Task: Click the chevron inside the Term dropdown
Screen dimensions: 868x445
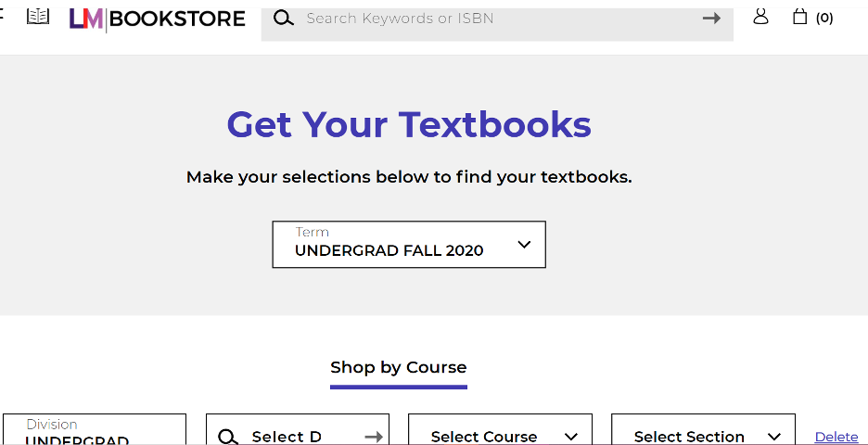Action: (524, 245)
